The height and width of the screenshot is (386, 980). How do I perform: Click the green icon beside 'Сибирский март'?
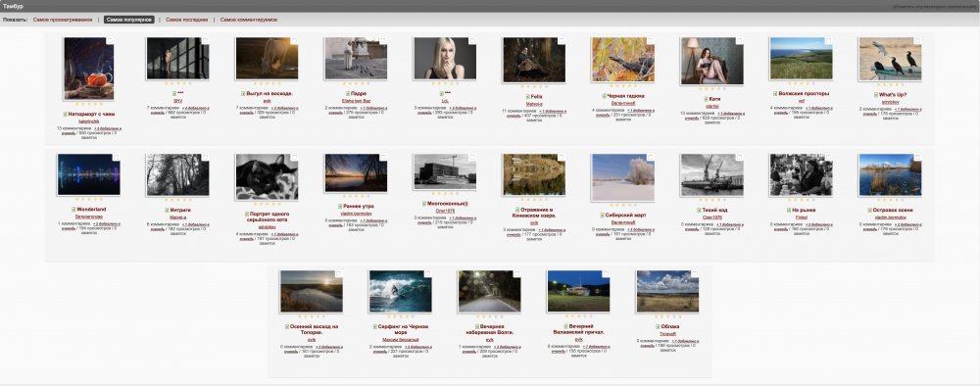602,215
